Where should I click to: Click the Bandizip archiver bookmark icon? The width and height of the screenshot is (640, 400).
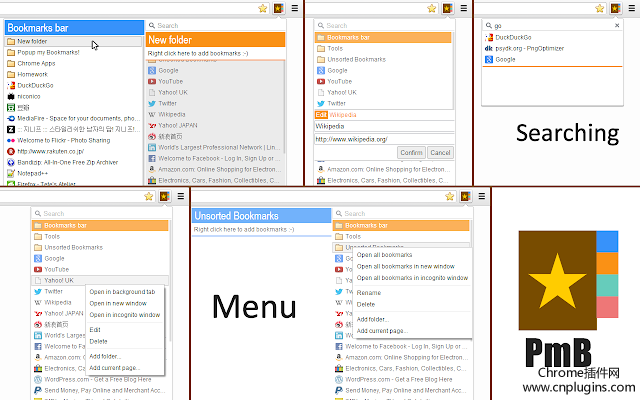tap(11, 162)
